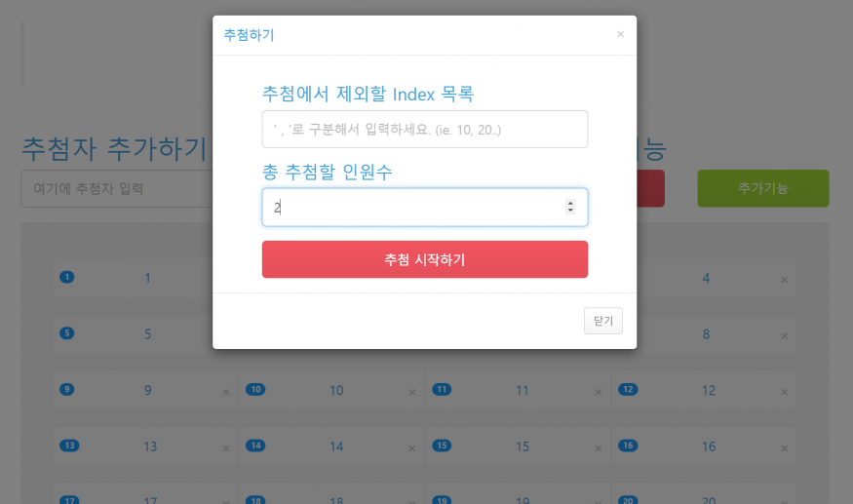Image resolution: width=853 pixels, height=504 pixels.
Task: Click the blue index badge 1
Action: pyautogui.click(x=67, y=277)
